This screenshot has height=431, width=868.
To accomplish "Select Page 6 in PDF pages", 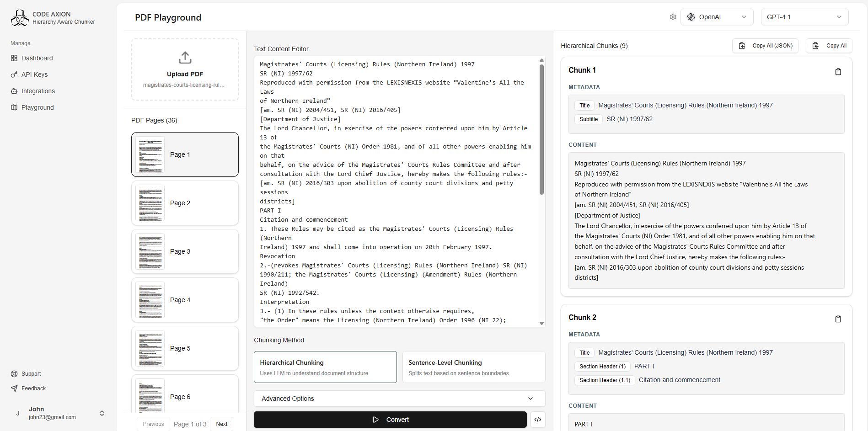I will [185, 394].
